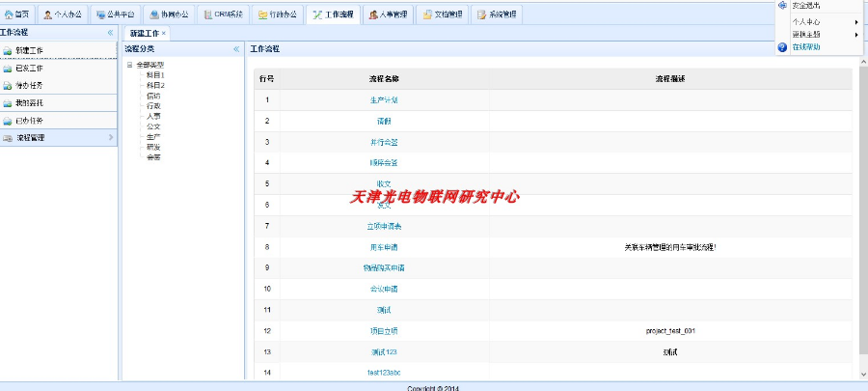
Task: Click the icon on the 协同办公 tab
Action: (x=154, y=14)
